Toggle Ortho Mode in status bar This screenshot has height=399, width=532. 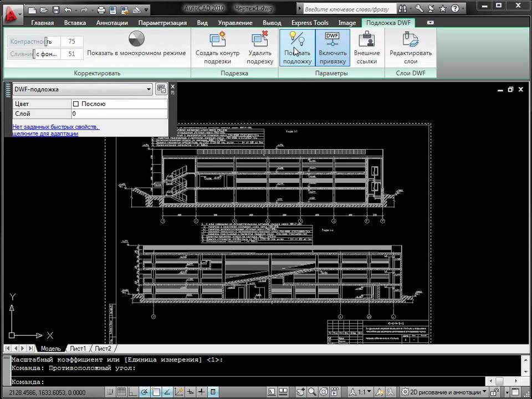click(x=132, y=392)
